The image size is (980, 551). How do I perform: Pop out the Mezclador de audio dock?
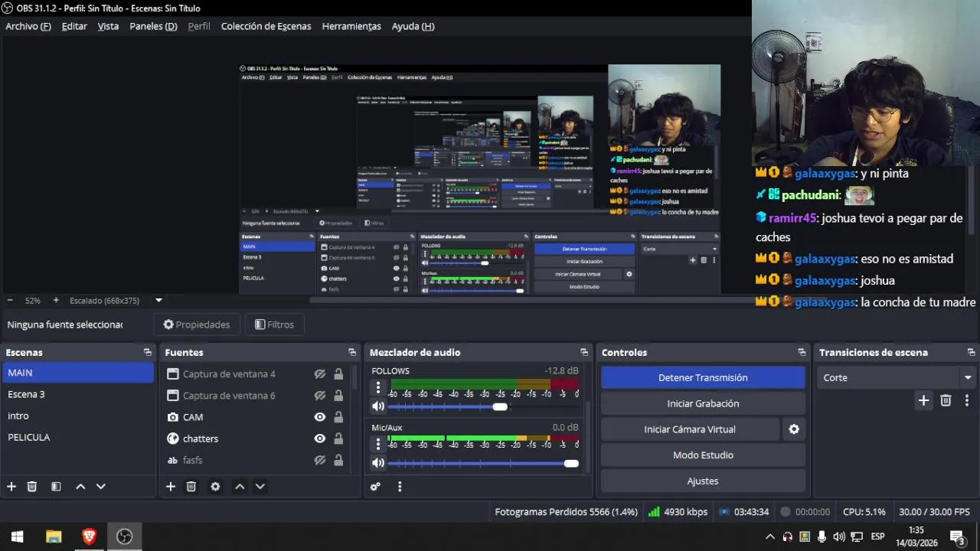click(584, 353)
